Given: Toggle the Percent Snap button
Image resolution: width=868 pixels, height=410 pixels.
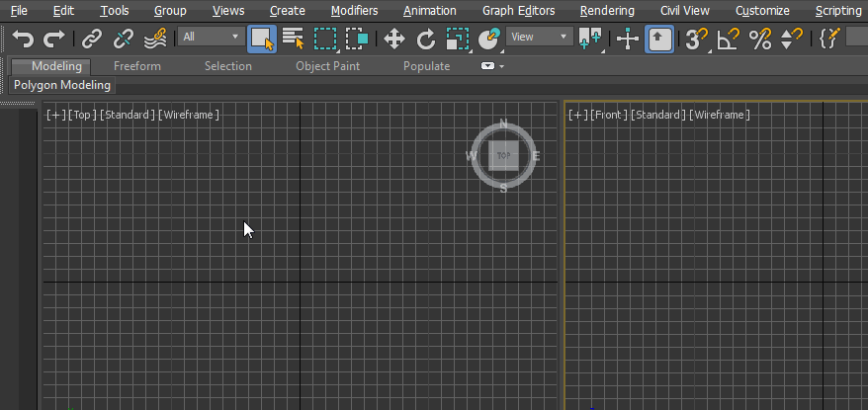Looking at the screenshot, I should [x=759, y=40].
